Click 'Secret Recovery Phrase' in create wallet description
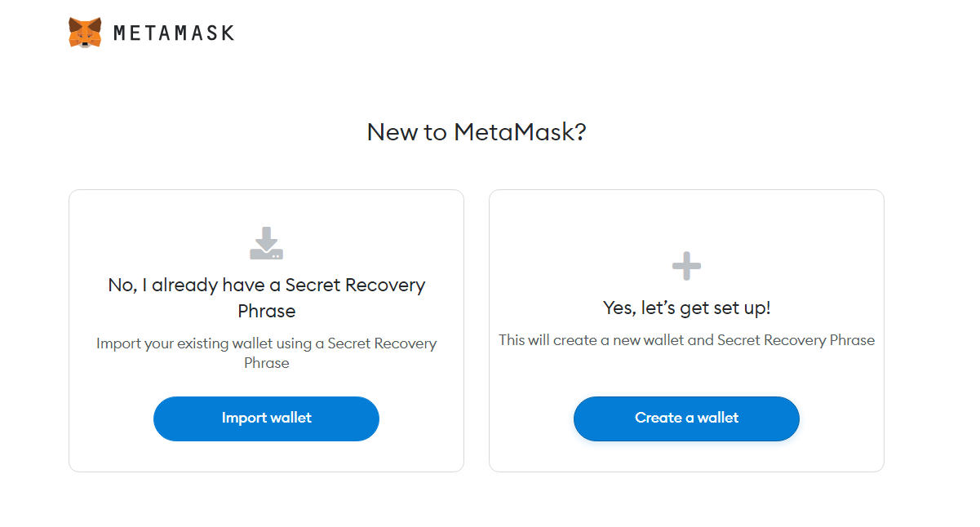This screenshot has height=527, width=980. click(796, 340)
